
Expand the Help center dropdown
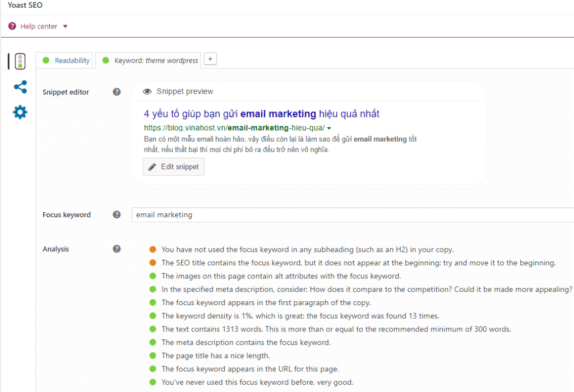tap(66, 26)
